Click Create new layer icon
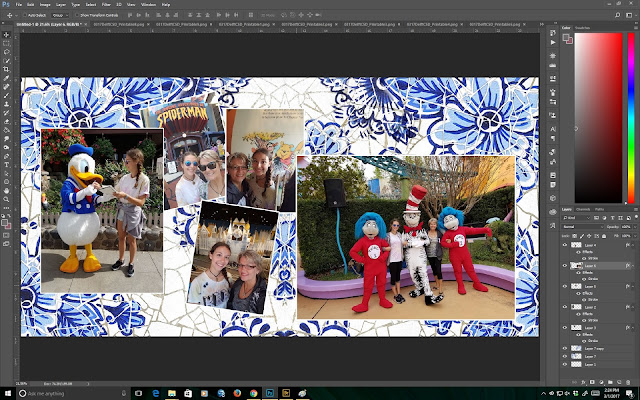Screen dimensions: 640x400 tap(619, 382)
